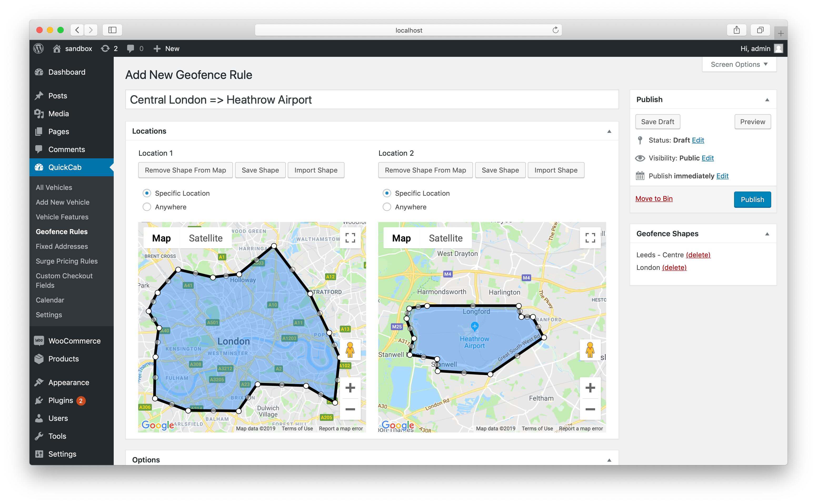
Task: Click the Geofence Rules menu item
Action: [x=62, y=231]
